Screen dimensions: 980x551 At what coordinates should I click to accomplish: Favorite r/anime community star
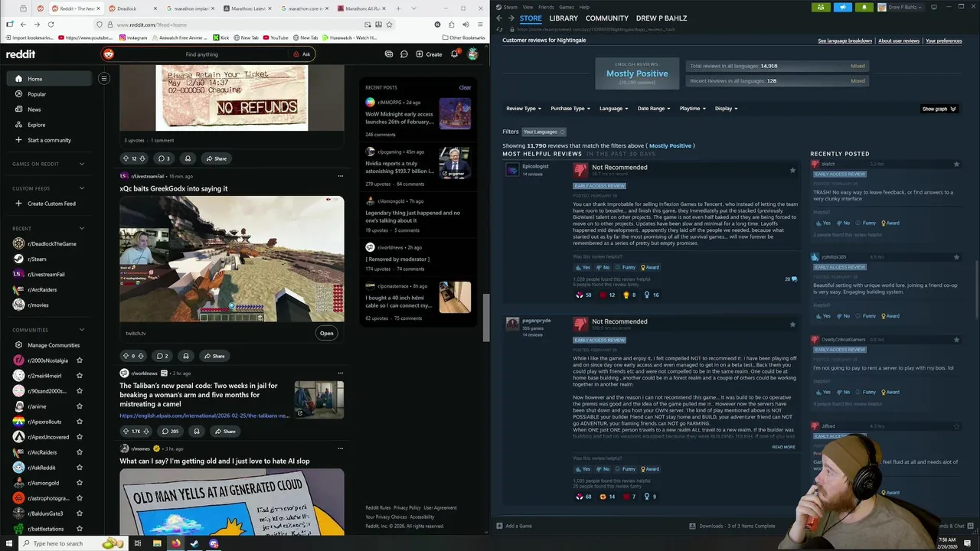tap(80, 406)
